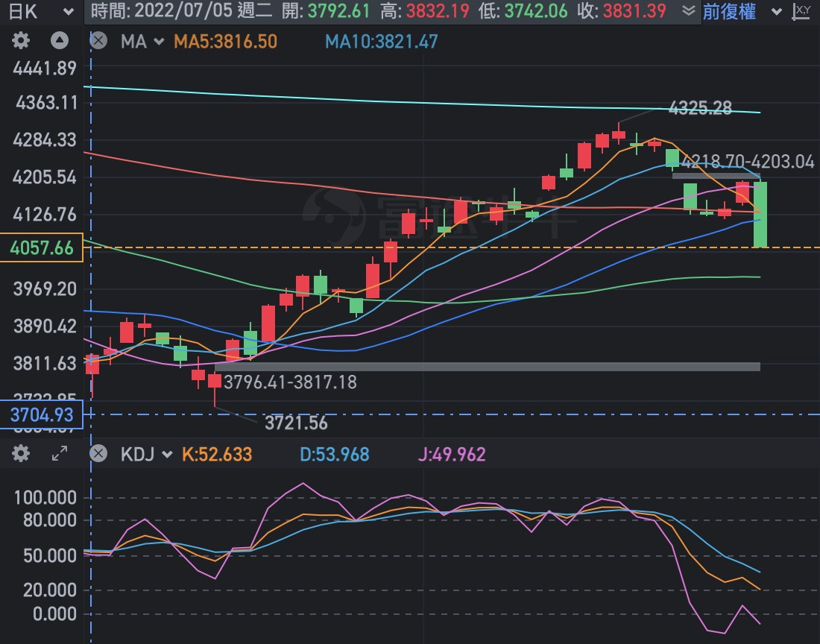Click the J value label in KDJ
Screen dimensions: 820x644
point(452,453)
